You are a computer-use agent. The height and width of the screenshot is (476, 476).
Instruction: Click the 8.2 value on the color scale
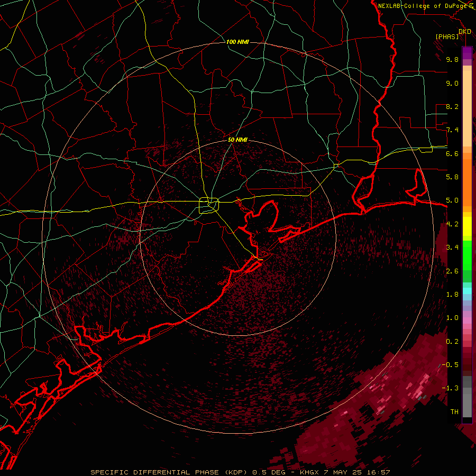click(x=452, y=106)
